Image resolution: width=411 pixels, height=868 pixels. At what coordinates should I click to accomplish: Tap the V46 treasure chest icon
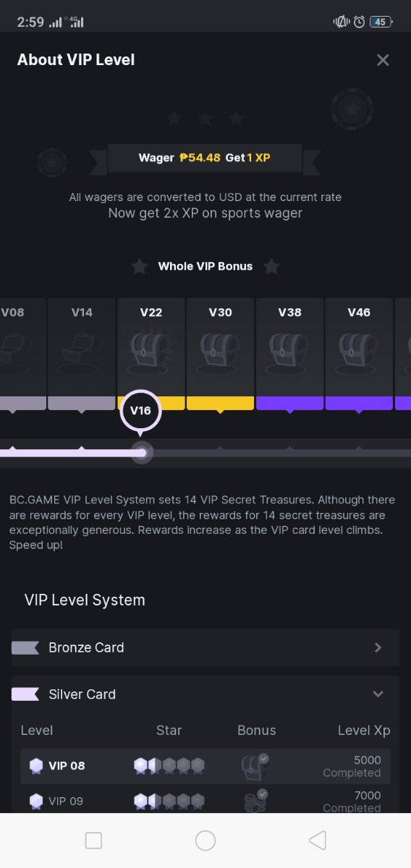click(359, 352)
